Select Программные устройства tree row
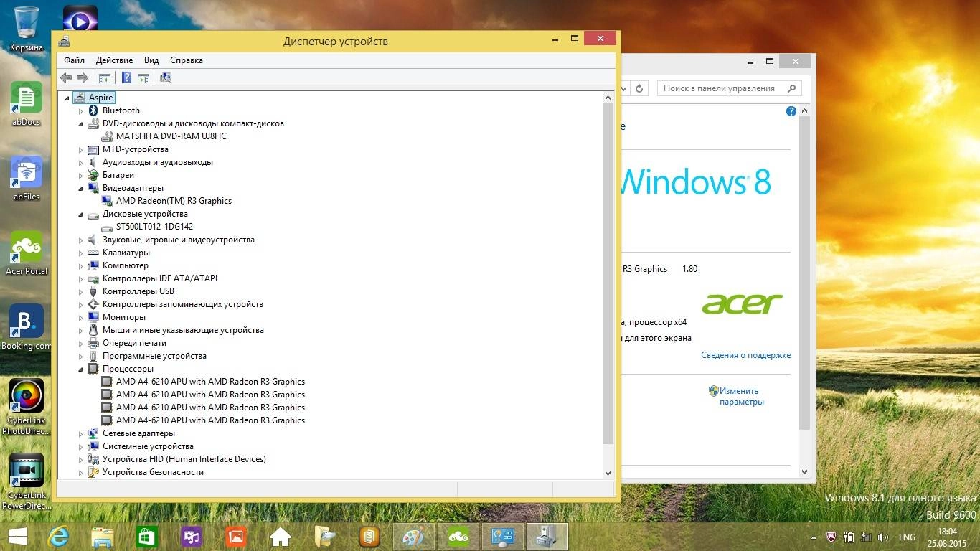 (154, 356)
